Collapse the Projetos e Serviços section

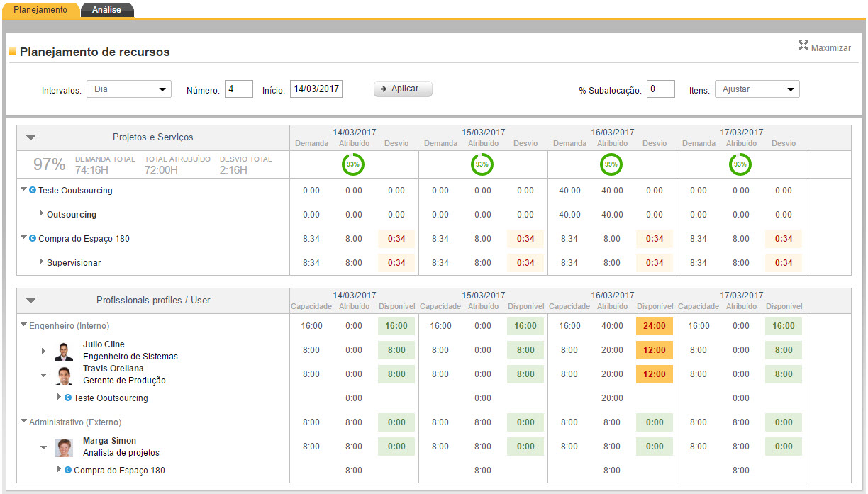(x=30, y=137)
